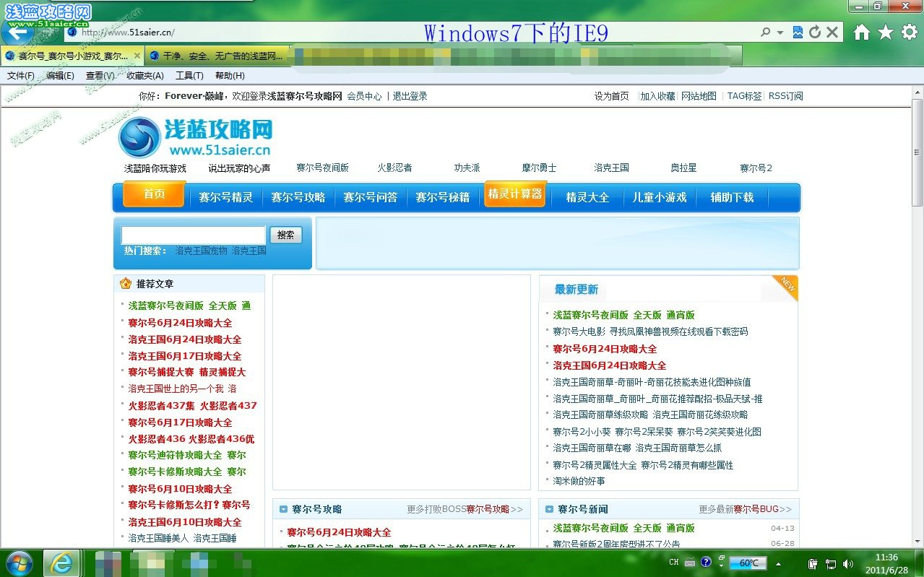Screen dimensions: 924x577
Task: Click the Internet Explorer taskbar icon
Action: click(61, 563)
